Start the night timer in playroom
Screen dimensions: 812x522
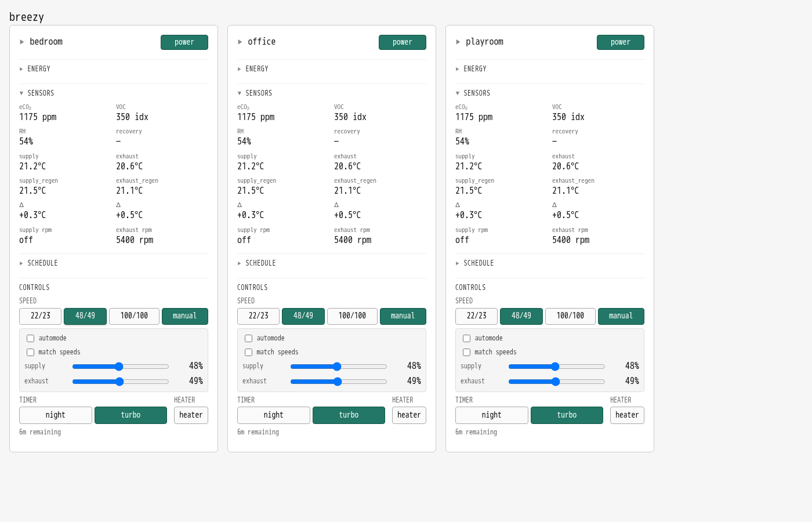(x=492, y=415)
